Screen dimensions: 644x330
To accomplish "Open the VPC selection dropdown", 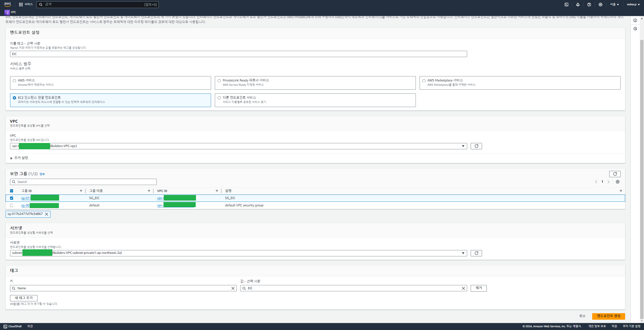I will tap(238, 146).
